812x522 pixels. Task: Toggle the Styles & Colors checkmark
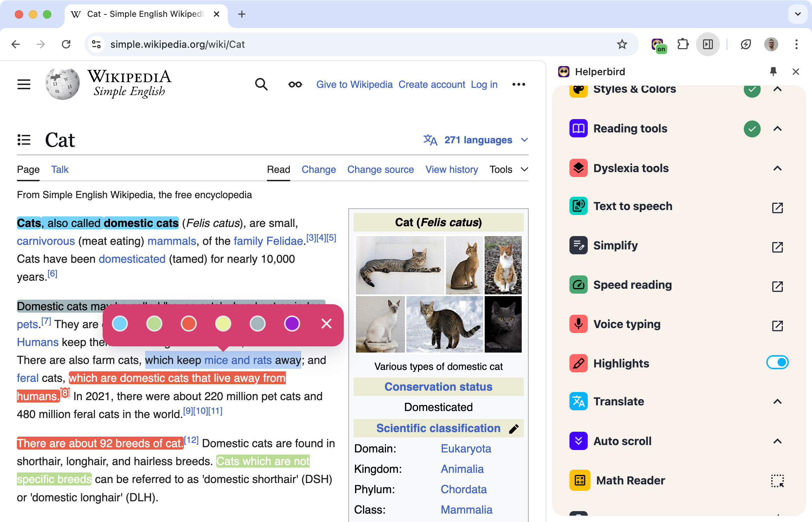point(752,91)
